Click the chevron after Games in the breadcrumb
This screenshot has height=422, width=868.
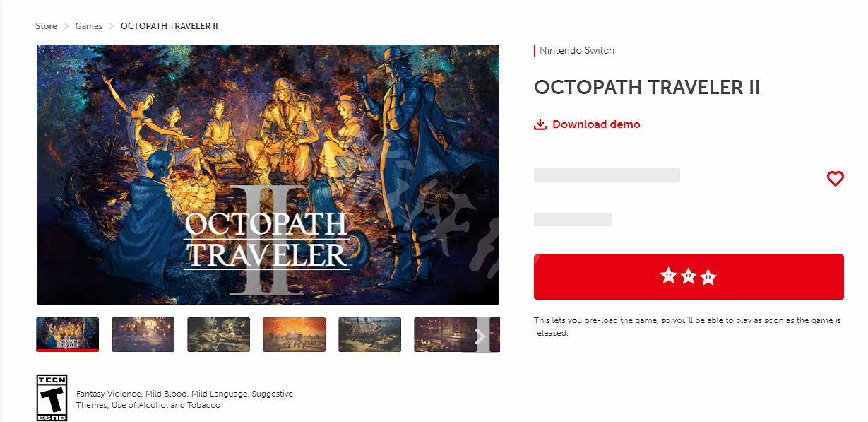point(112,26)
